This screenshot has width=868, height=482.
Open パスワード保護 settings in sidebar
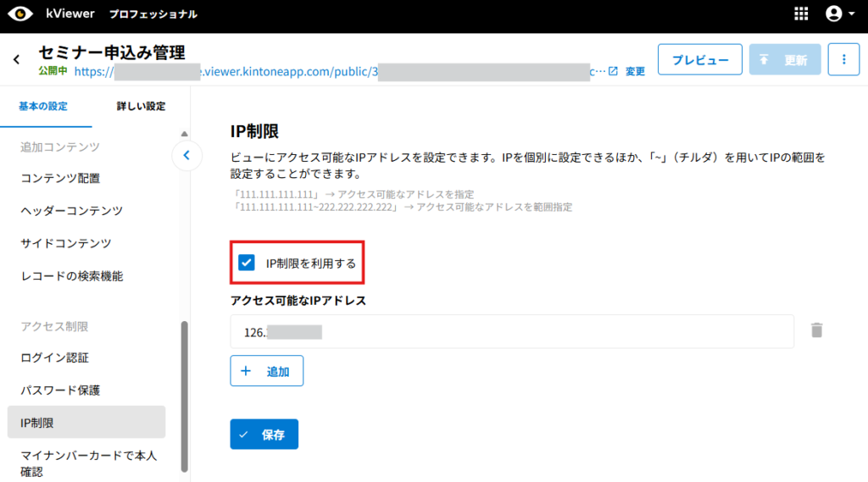coord(60,391)
